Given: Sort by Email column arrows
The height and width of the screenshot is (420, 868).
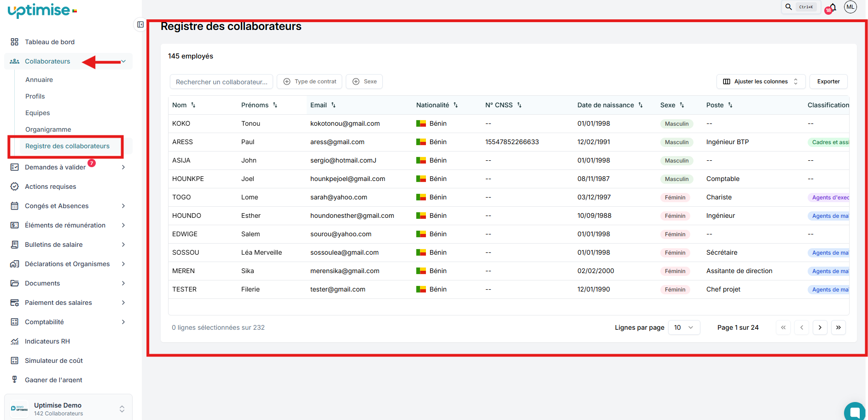Looking at the screenshot, I should (333, 105).
